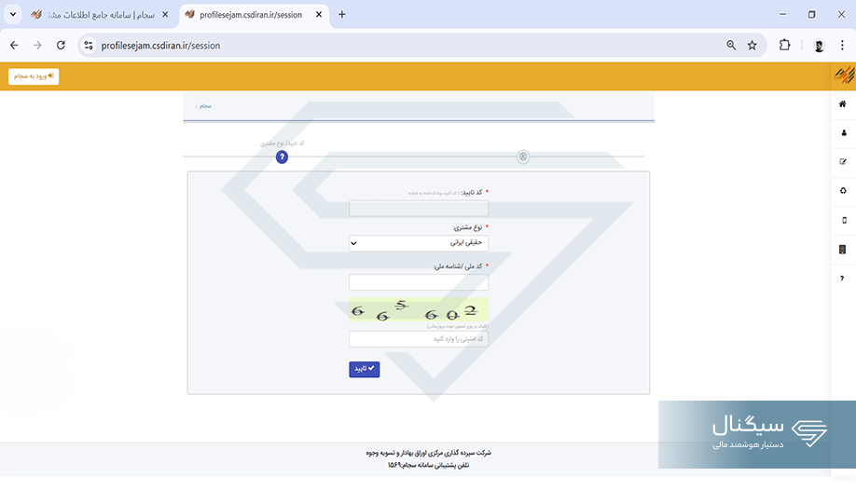
Task: Select the profilesejam.csdiran.ir/session tab
Action: pyautogui.click(x=250, y=15)
